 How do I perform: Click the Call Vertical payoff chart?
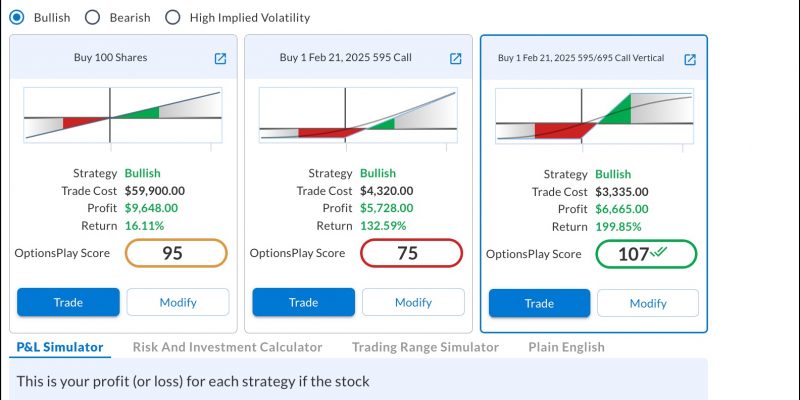coord(594,116)
